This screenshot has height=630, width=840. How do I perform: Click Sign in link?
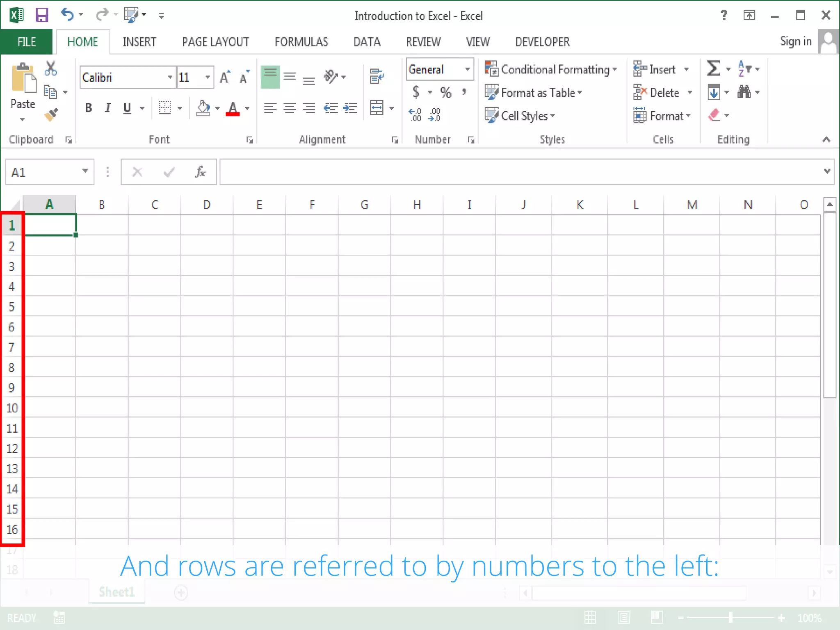point(796,41)
